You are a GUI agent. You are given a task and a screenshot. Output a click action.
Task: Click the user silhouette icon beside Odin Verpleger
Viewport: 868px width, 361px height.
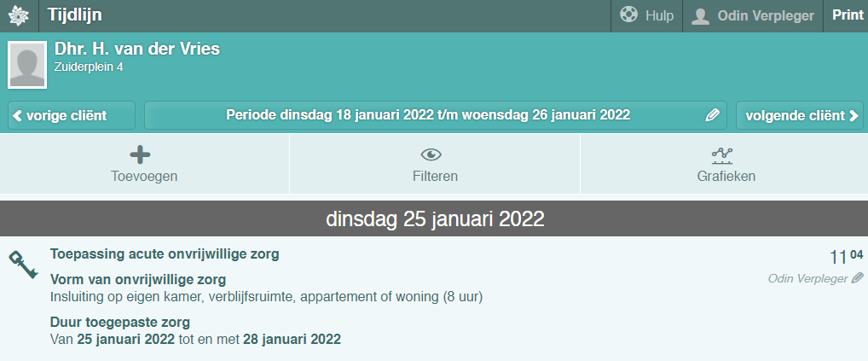coord(701,16)
